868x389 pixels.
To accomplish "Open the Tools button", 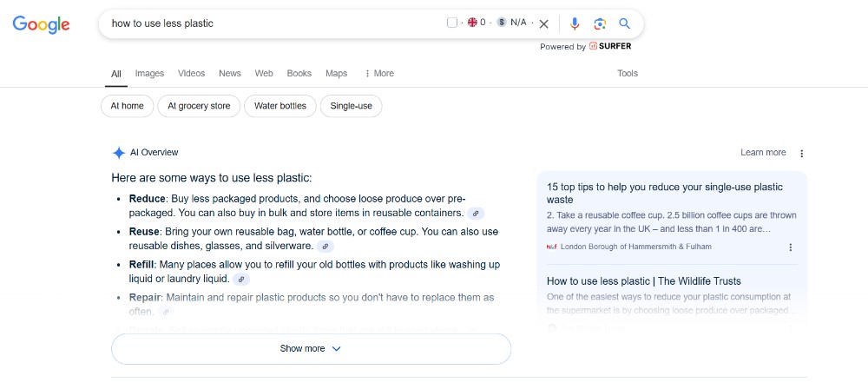I will 628,74.
